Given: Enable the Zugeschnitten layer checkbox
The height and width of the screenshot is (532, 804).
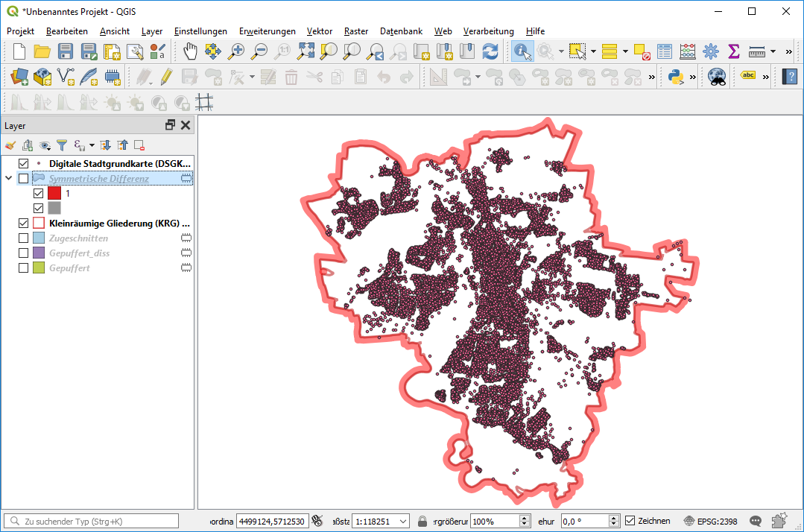Looking at the screenshot, I should coord(23,238).
